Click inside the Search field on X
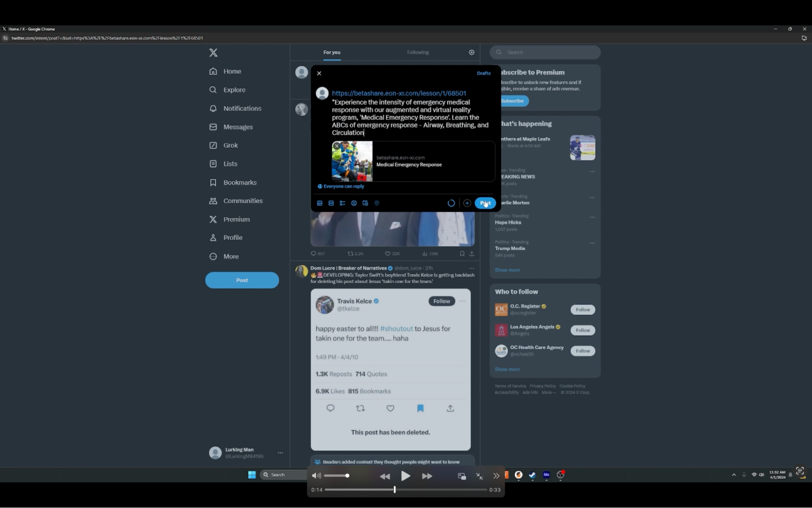The height and width of the screenshot is (508, 812). pyautogui.click(x=545, y=52)
